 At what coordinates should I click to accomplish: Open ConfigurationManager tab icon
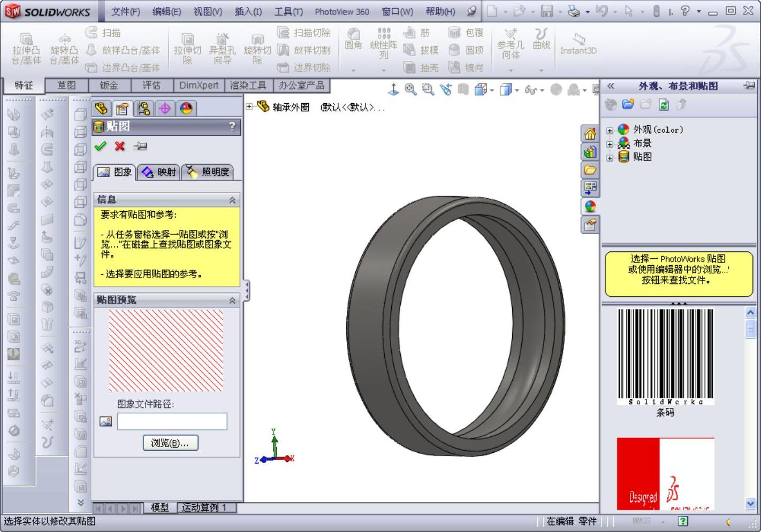click(x=143, y=109)
